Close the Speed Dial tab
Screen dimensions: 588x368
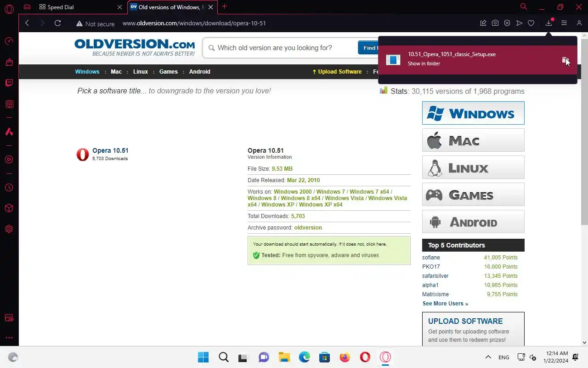coord(119,7)
